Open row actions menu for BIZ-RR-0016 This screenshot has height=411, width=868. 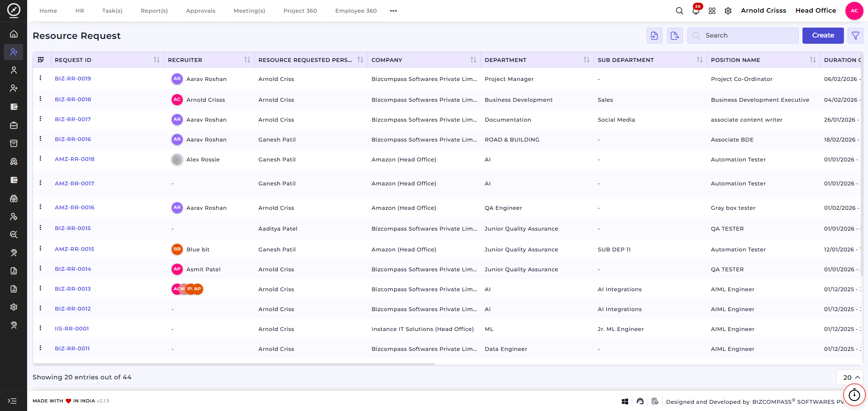coord(40,139)
